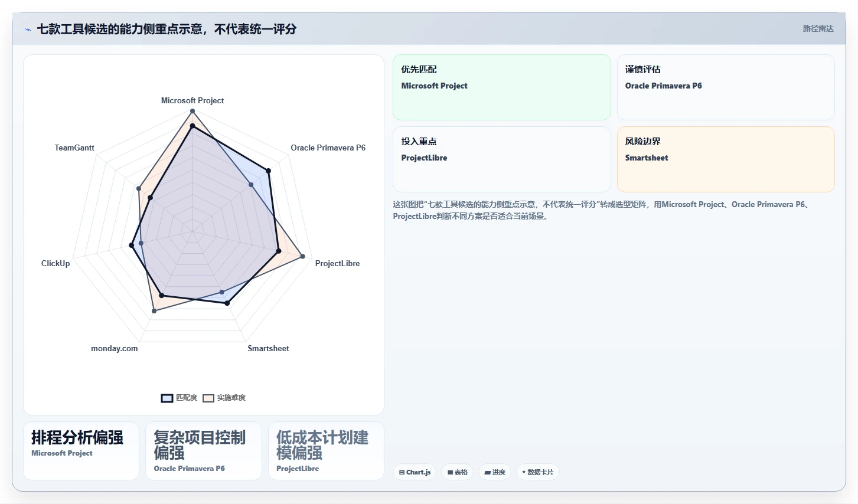The height and width of the screenshot is (504, 858).
Task: Select the 谨慎评估 Oracle Primavera P6 card
Action: (x=726, y=87)
